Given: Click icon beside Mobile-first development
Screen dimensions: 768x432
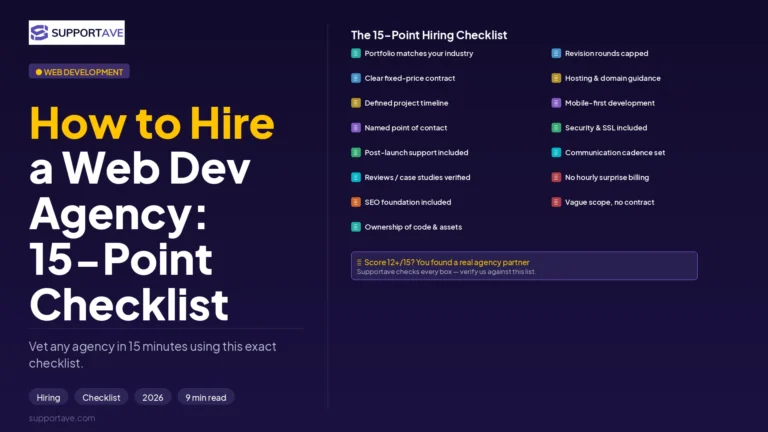Looking at the screenshot, I should click(556, 103).
